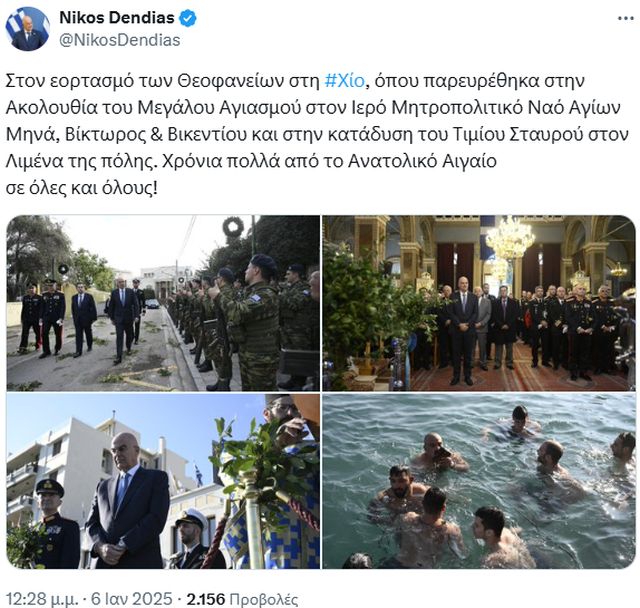Image resolution: width=640 pixels, height=608 pixels.
Task: Open the three-dot more options menu
Action: (x=625, y=19)
